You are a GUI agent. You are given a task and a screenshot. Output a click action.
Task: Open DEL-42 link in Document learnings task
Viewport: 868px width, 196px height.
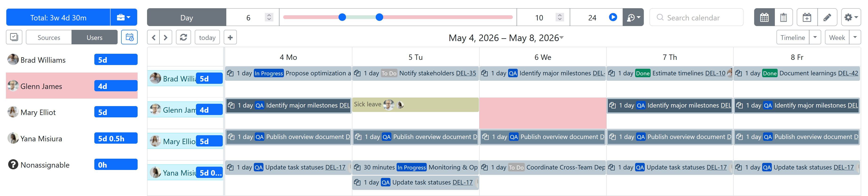pyautogui.click(x=848, y=73)
